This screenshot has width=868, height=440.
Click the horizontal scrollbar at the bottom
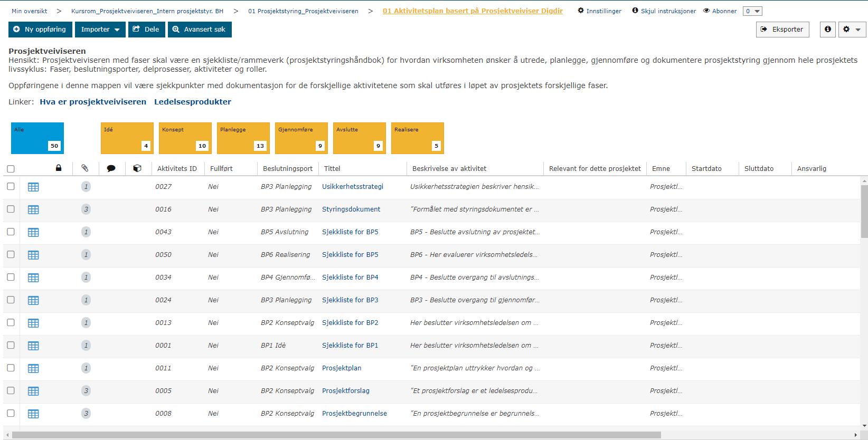pos(336,435)
